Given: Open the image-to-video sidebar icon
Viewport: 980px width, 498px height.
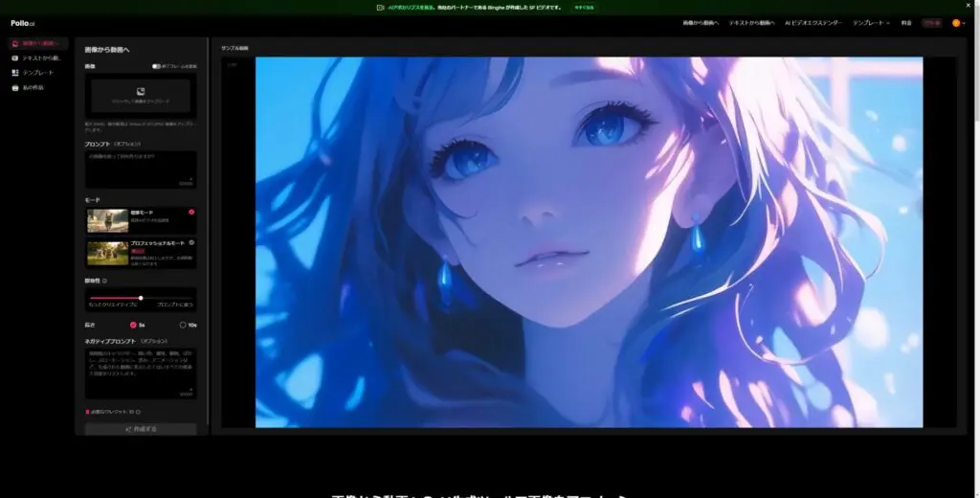Looking at the screenshot, I should [x=14, y=44].
